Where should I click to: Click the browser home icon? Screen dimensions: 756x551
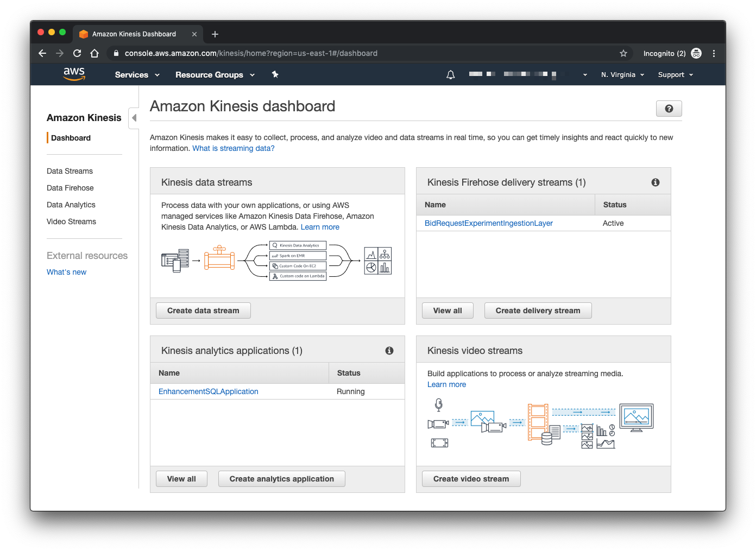point(94,53)
